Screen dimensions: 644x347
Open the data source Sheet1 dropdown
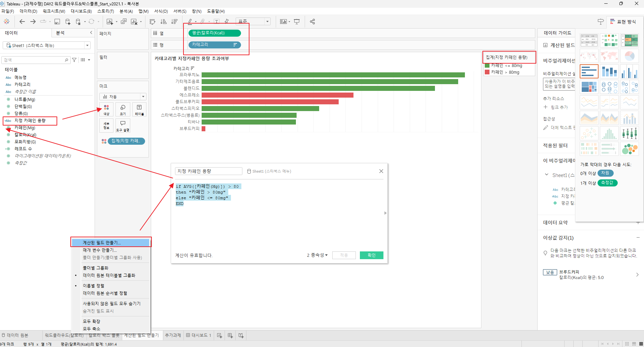(x=88, y=45)
